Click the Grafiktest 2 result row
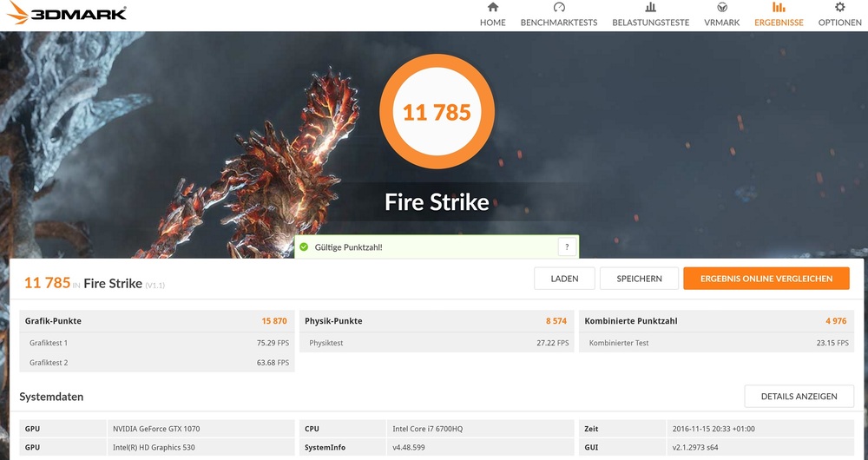The image size is (868, 460). (x=157, y=363)
